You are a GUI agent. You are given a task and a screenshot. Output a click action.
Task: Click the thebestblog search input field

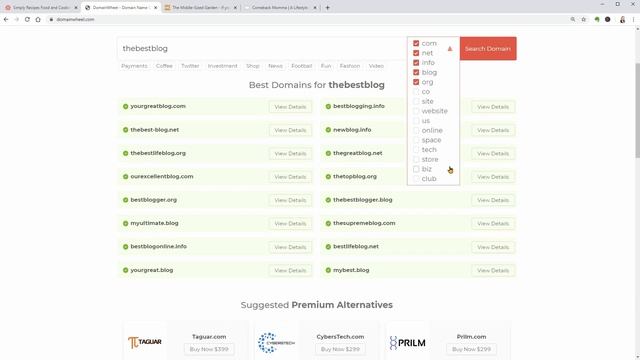[x=262, y=49]
